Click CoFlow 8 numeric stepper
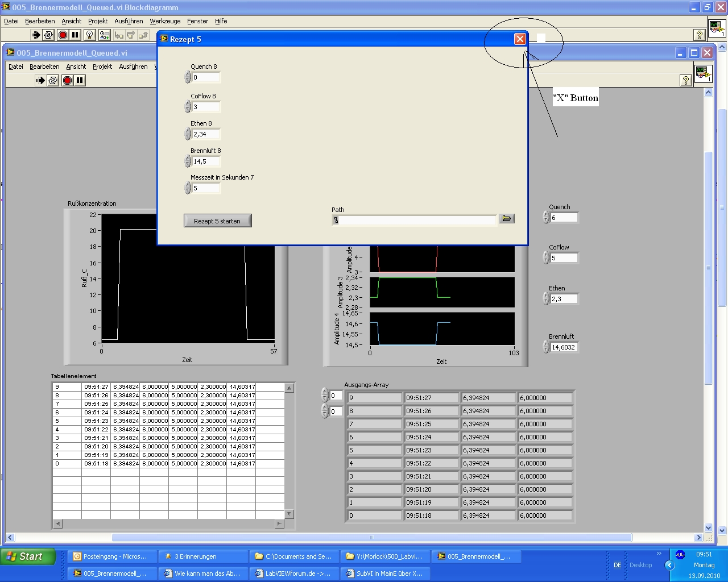Viewport: 728px width, 582px height. pyautogui.click(x=188, y=107)
